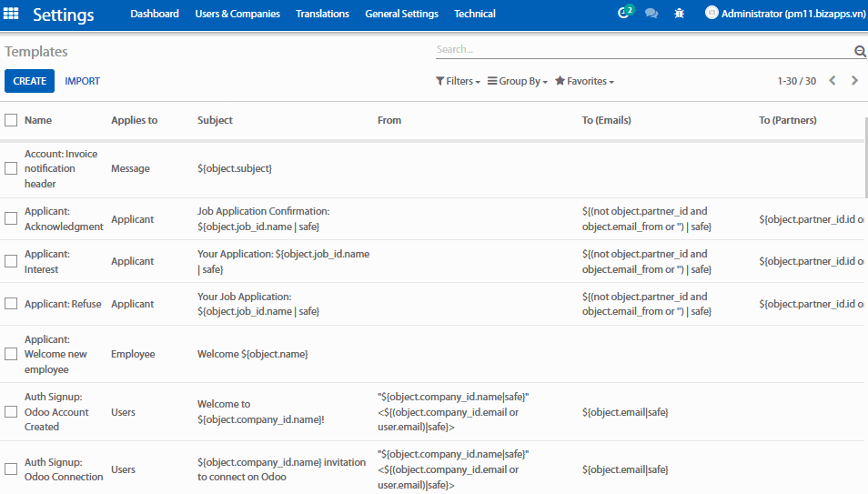Toggle the select-all checkbox in header
This screenshot has width=868, height=494.
11,120
